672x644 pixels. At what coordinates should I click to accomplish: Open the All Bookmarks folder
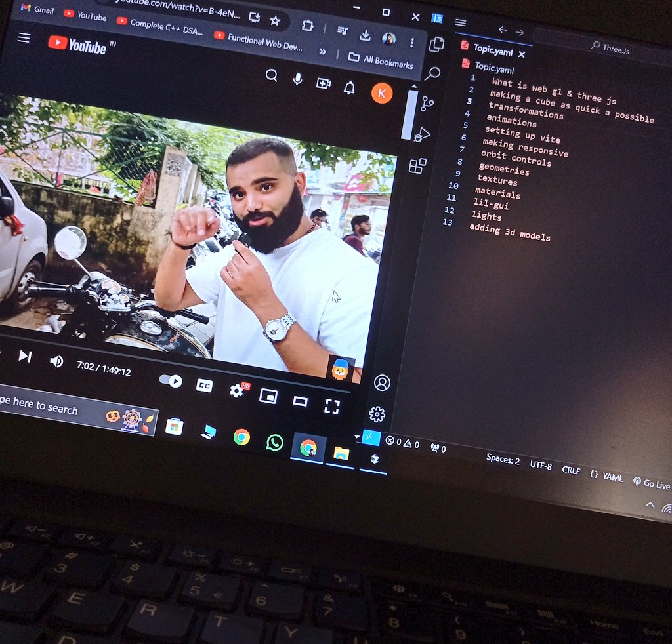coord(381,60)
